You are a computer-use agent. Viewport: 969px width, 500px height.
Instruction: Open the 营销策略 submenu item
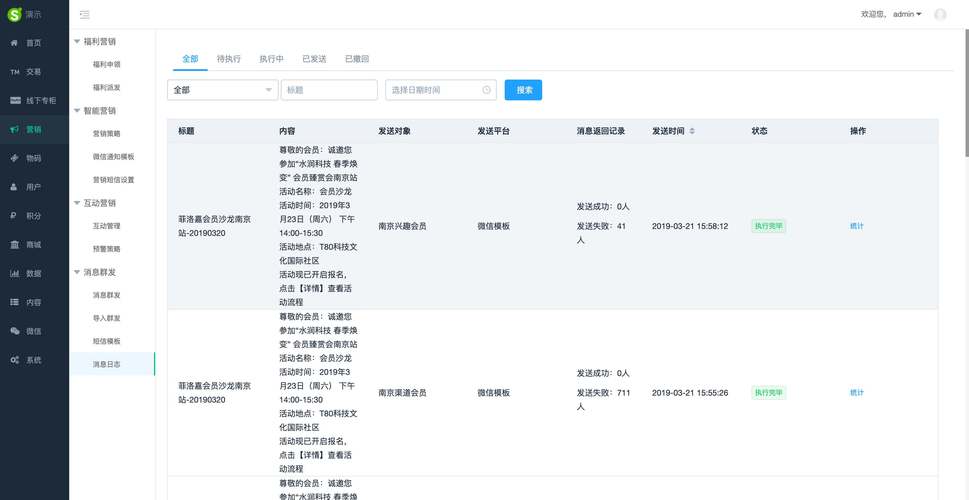[x=106, y=133]
